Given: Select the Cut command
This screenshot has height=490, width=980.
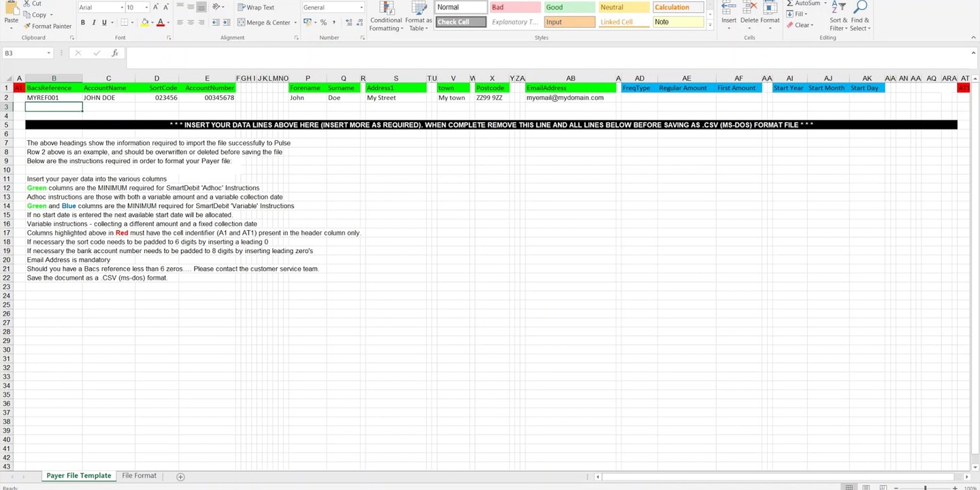Looking at the screenshot, I should pos(31,3).
